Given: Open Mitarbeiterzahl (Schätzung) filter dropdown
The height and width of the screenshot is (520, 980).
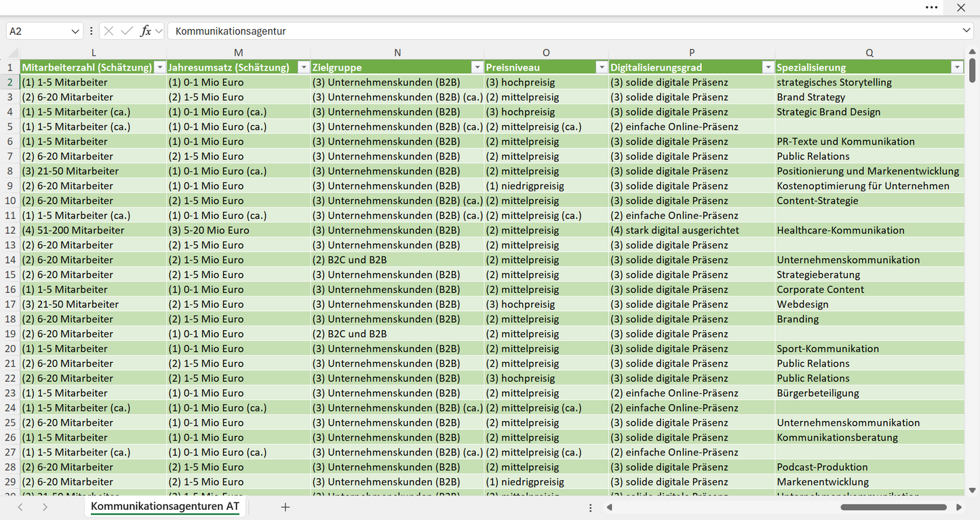Looking at the screenshot, I should click(160, 67).
